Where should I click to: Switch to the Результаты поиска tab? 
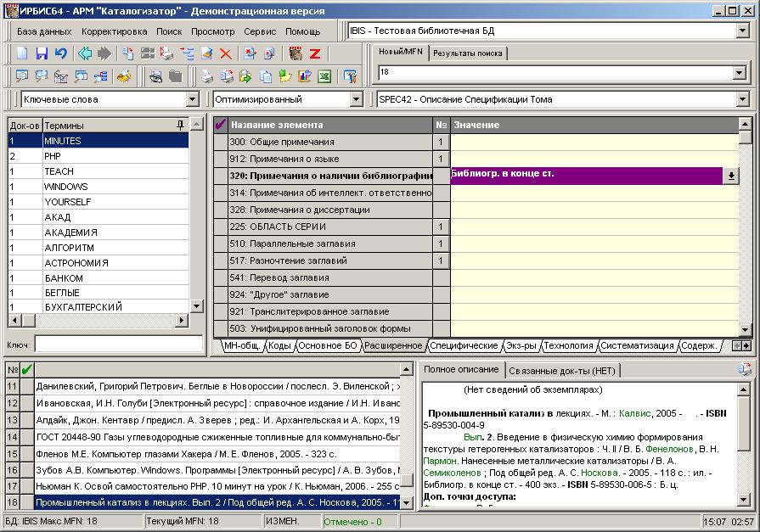(x=468, y=53)
